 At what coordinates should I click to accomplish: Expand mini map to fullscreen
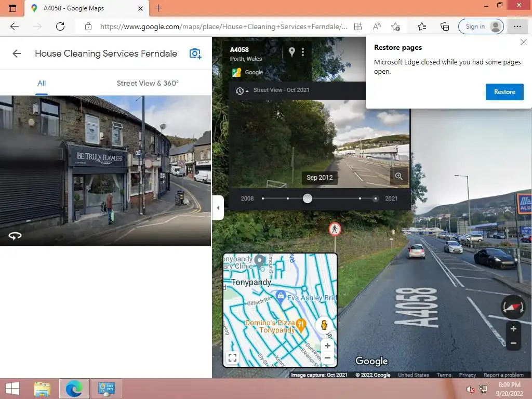click(232, 357)
